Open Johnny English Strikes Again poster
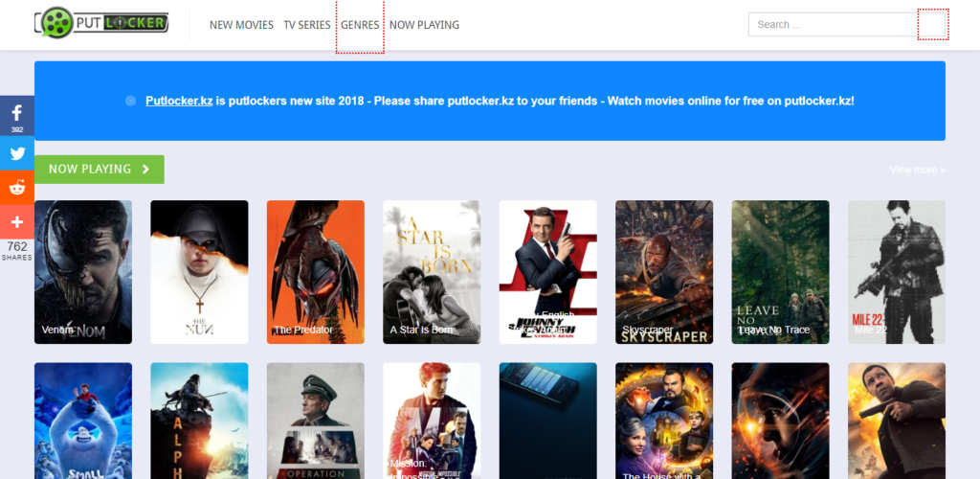The height and width of the screenshot is (479, 980). click(x=548, y=272)
